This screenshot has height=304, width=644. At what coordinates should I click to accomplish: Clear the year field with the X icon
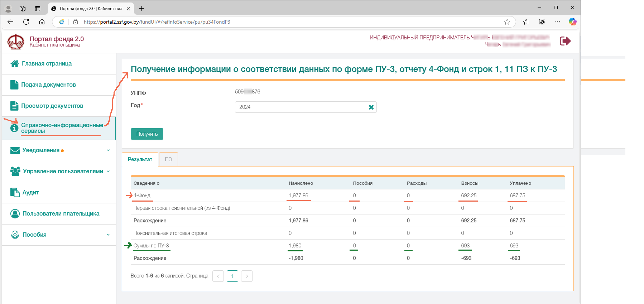pos(371,107)
